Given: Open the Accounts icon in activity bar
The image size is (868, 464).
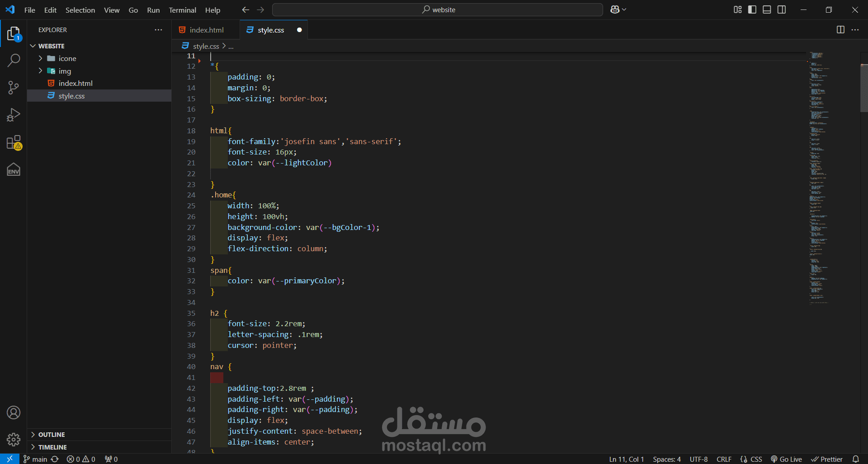Looking at the screenshot, I should click(x=14, y=412).
